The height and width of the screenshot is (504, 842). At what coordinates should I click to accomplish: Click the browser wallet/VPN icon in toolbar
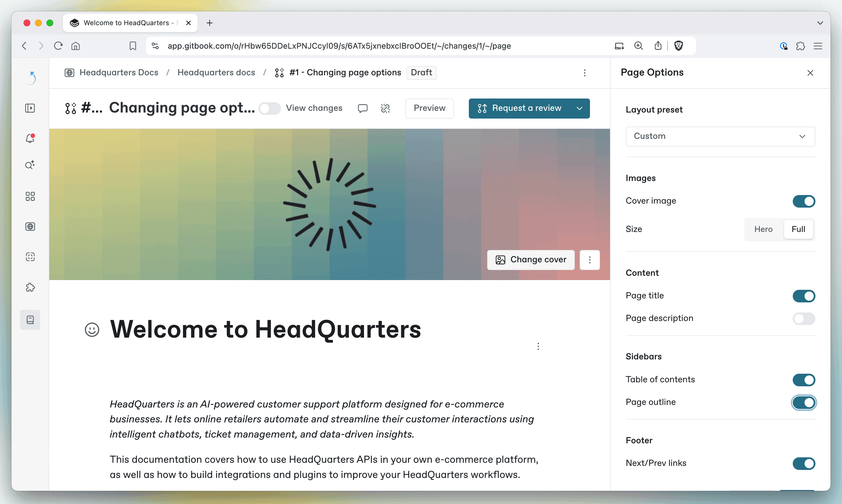tap(783, 46)
